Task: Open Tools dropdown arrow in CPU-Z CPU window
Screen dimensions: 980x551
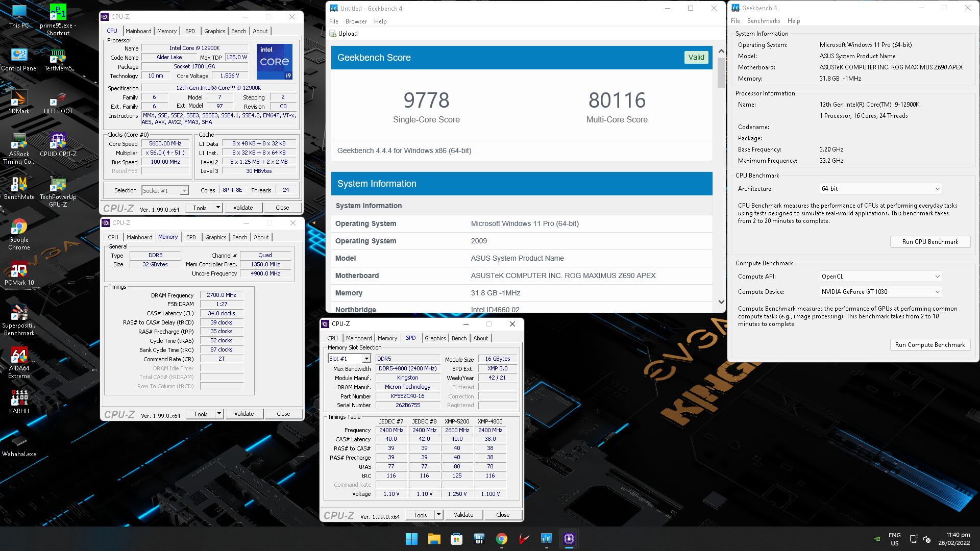Action: tap(218, 208)
